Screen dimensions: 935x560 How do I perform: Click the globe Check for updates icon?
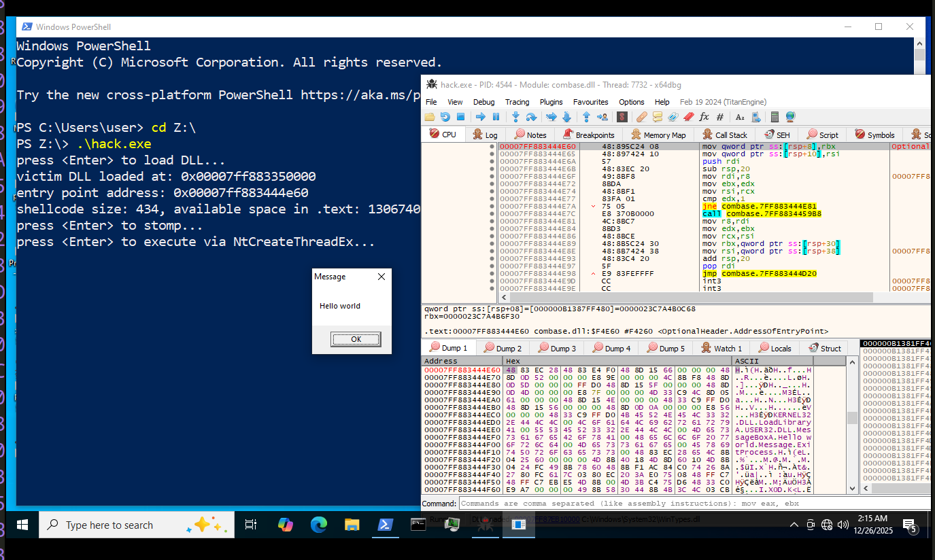(791, 117)
